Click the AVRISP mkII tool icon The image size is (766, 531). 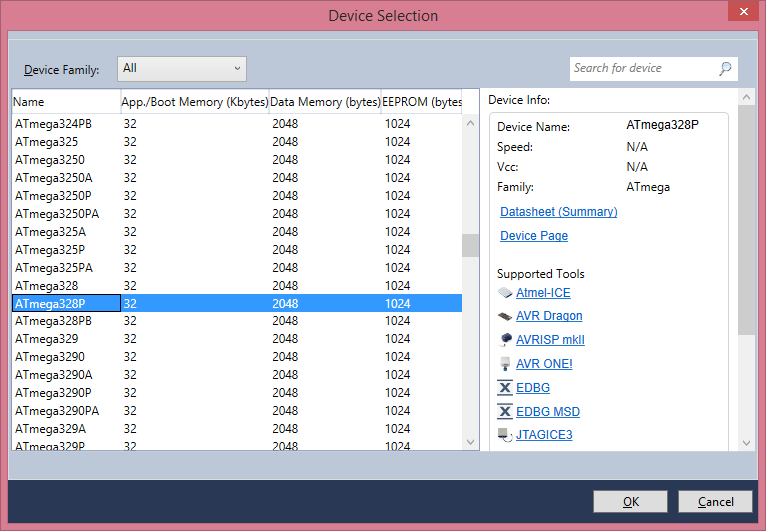(505, 340)
